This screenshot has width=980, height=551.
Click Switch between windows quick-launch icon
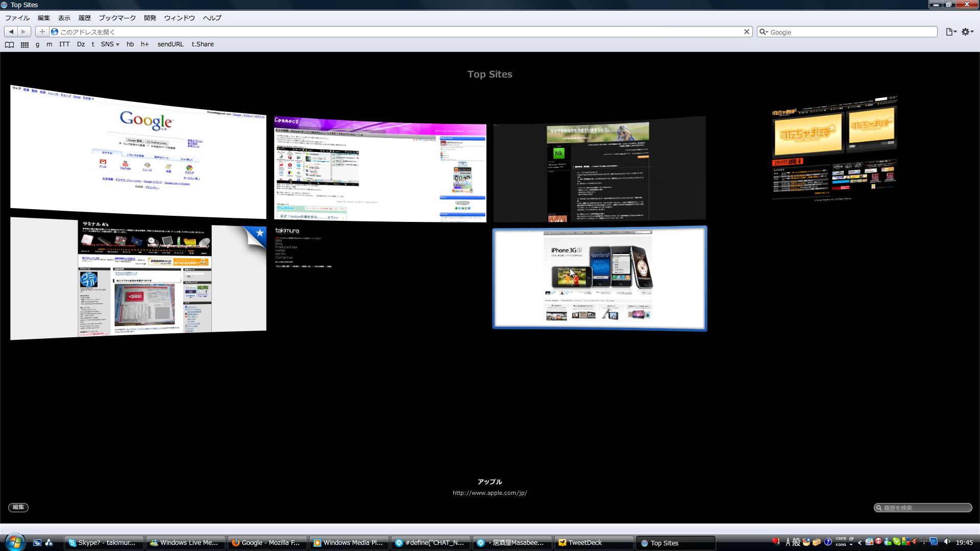37,543
